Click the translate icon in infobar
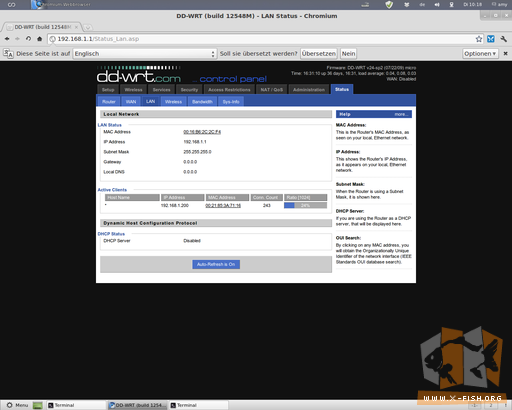 tap(8, 53)
